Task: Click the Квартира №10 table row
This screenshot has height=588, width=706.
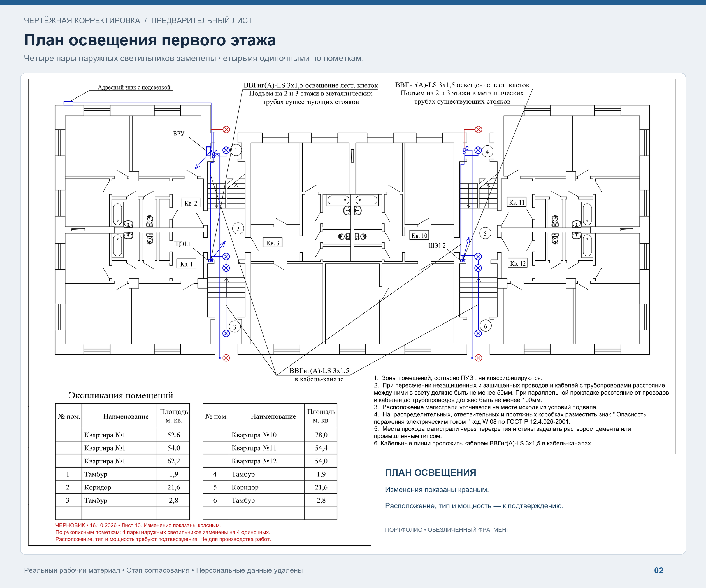Action: click(x=270, y=435)
